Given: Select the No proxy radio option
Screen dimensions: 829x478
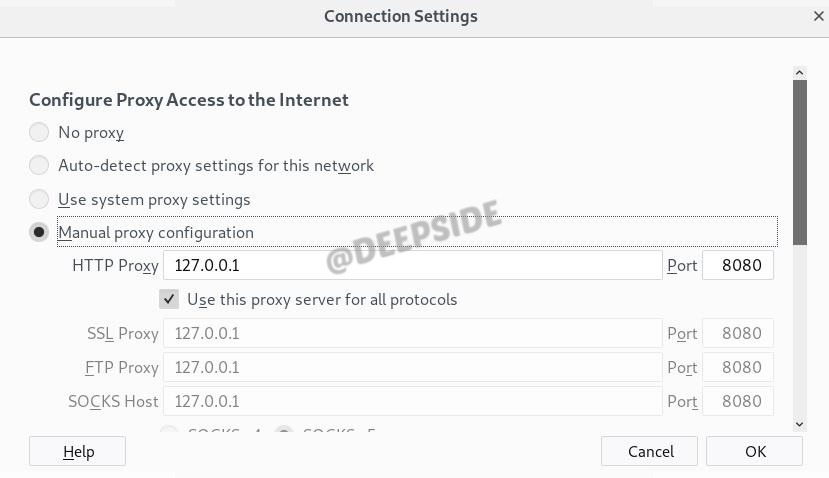Looking at the screenshot, I should (39, 132).
